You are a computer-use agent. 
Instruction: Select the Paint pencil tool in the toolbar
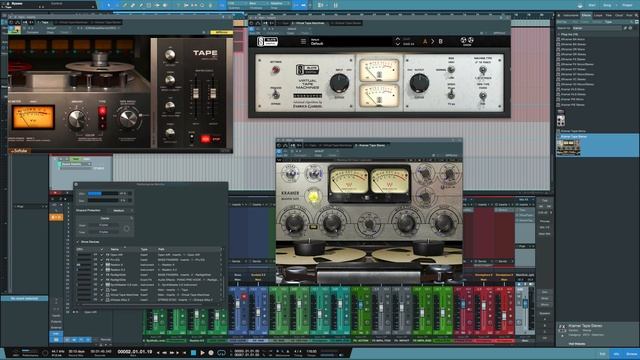pos(141,5)
